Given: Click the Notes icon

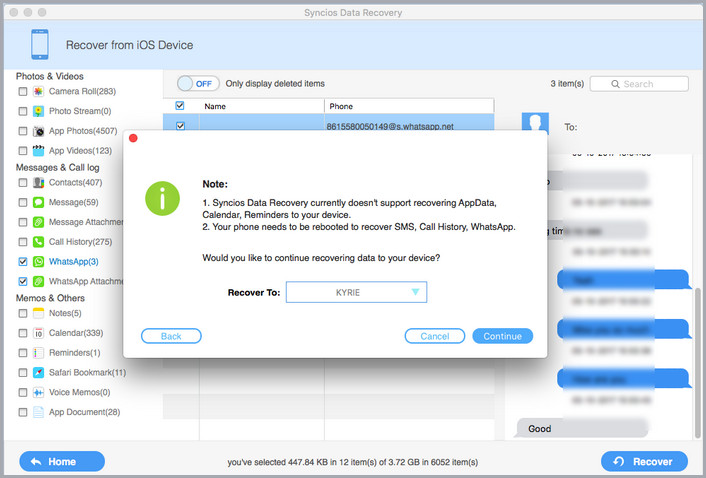Looking at the screenshot, I should coord(38,313).
